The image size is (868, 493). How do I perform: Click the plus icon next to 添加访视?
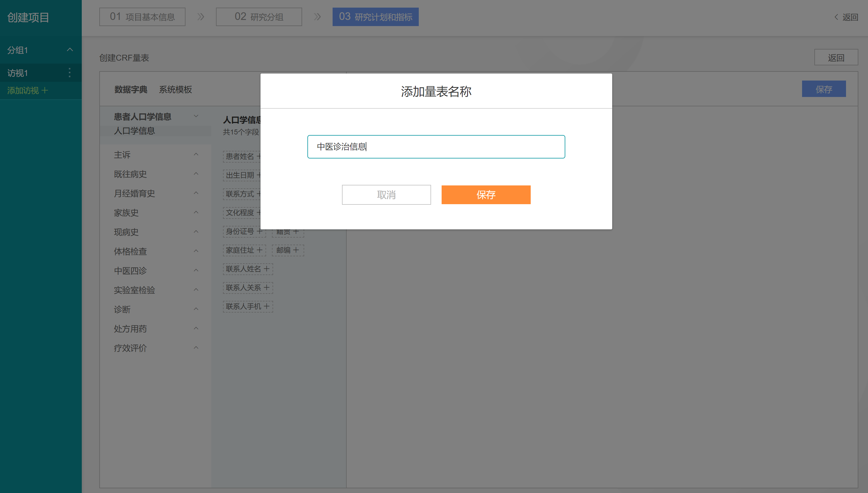pyautogui.click(x=45, y=91)
